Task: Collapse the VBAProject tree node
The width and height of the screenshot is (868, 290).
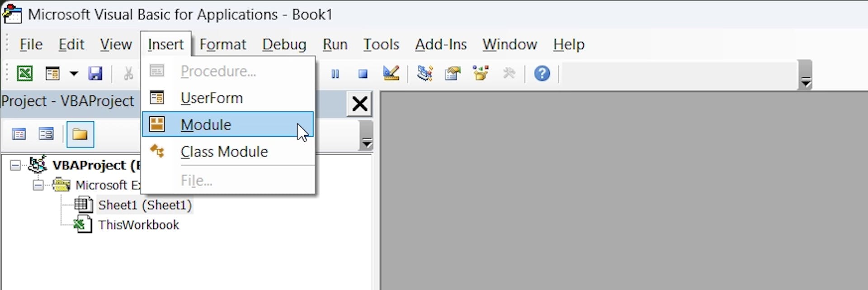Action: (15, 166)
